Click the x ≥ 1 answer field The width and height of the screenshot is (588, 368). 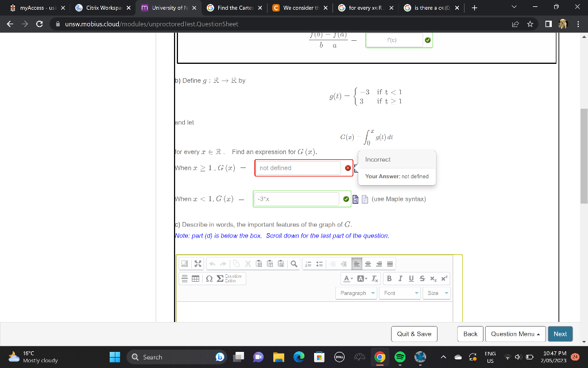click(x=298, y=168)
